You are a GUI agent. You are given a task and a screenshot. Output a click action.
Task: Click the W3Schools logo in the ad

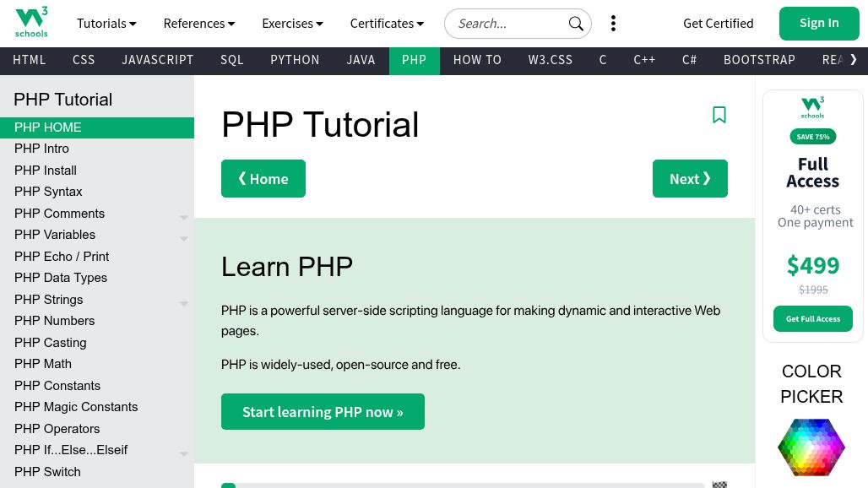[x=812, y=108]
